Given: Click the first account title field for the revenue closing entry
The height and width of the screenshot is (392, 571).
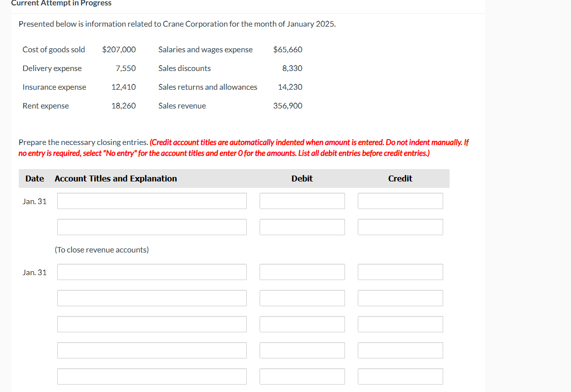Looking at the screenshot, I should pos(152,201).
